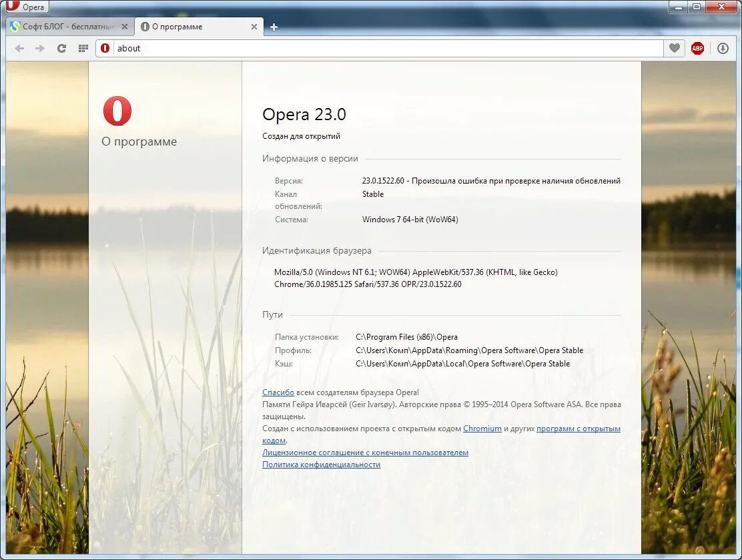Select the О программе tab
The image size is (742, 560).
(199, 27)
